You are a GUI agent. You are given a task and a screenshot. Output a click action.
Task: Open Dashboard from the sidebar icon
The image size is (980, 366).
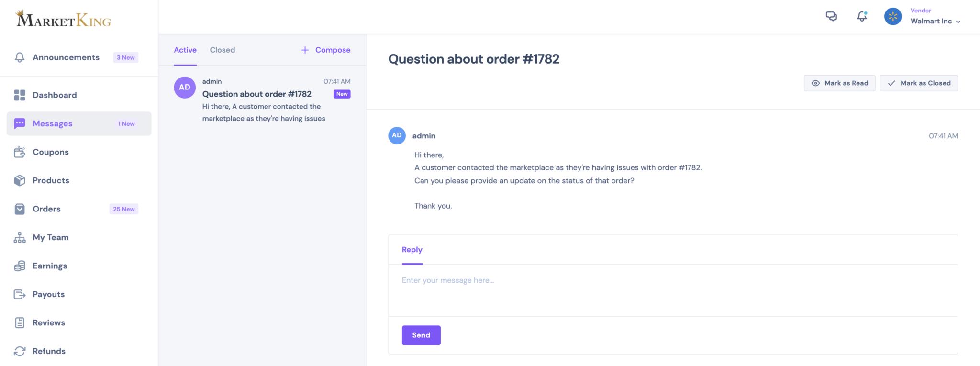20,95
